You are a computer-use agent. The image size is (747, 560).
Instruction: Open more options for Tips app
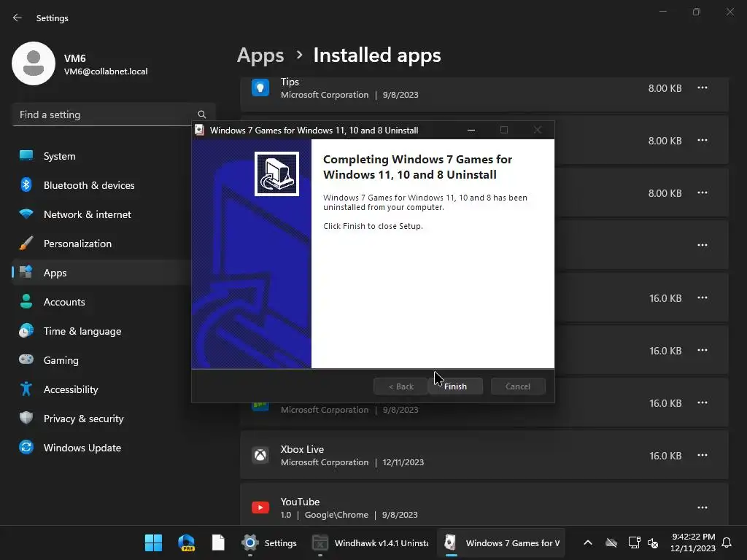(703, 87)
